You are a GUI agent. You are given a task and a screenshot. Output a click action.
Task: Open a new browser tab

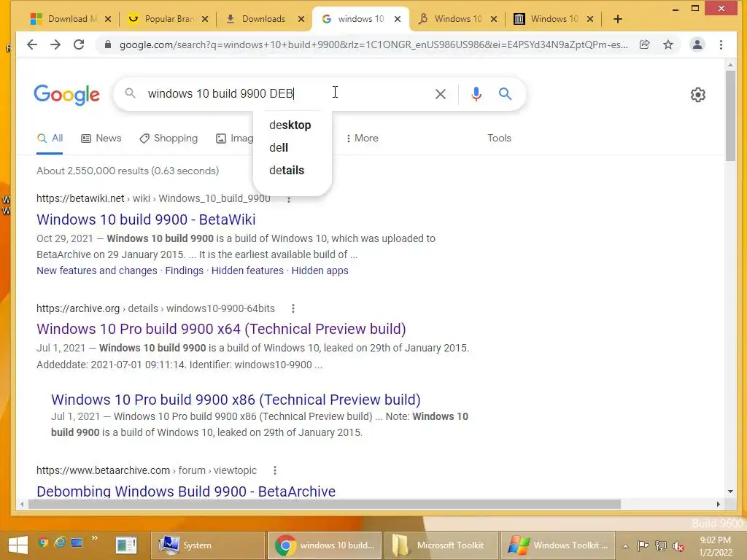tap(618, 19)
